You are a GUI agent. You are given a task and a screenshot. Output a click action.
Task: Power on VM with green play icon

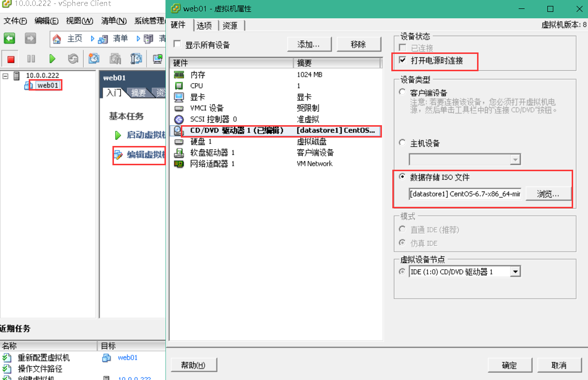tap(52, 58)
